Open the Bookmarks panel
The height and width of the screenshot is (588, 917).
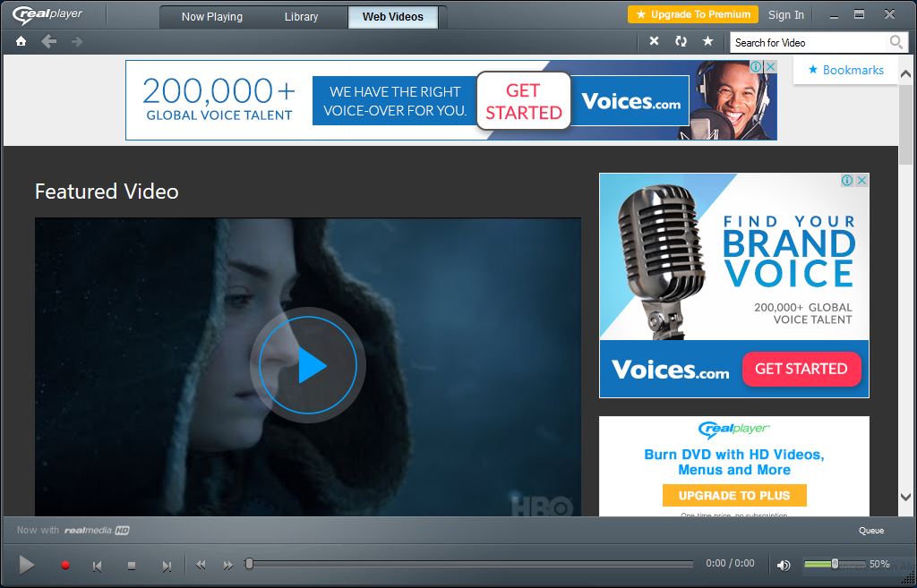(x=845, y=70)
